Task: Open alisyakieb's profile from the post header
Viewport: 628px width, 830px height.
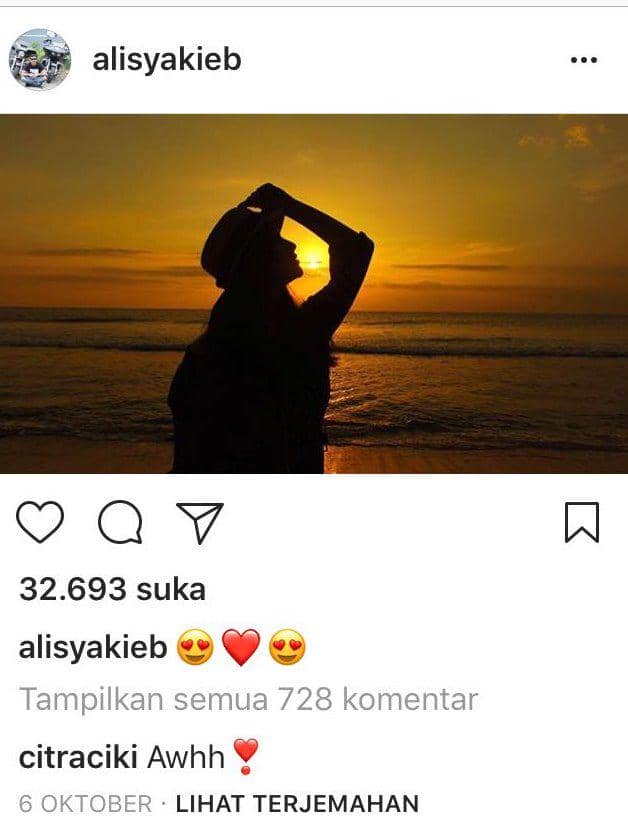Action: tap(167, 59)
